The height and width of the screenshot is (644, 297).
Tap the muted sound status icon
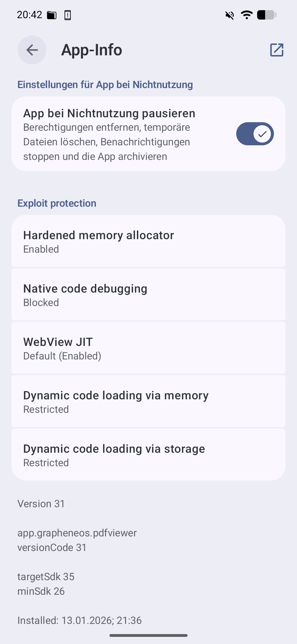pyautogui.click(x=230, y=15)
